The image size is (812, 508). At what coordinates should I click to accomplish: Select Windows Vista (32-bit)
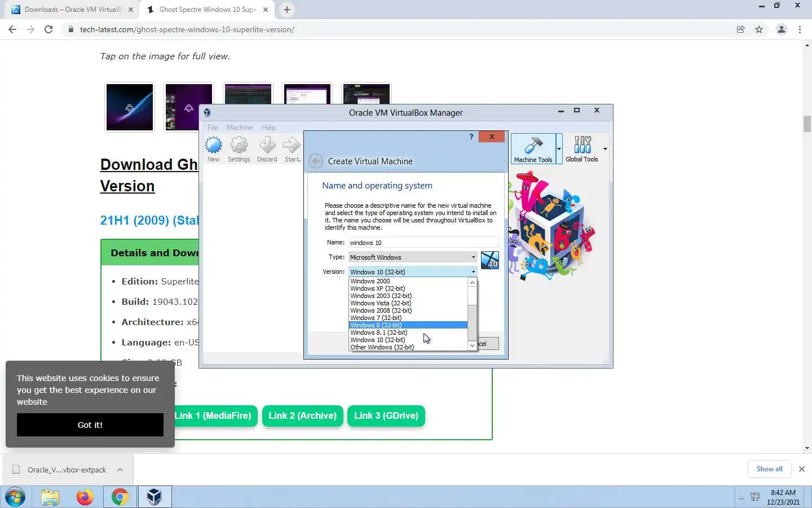pyautogui.click(x=408, y=303)
